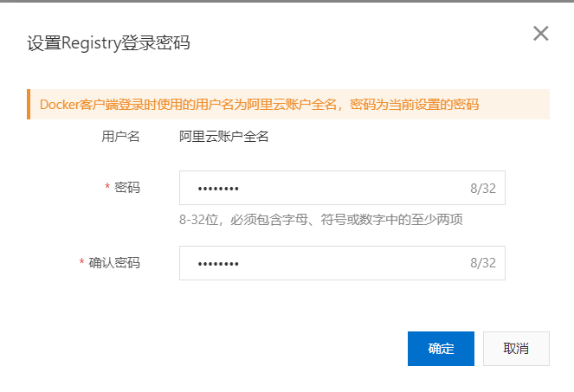Click the masked dots in 密码 field
The width and height of the screenshot is (574, 392).
[217, 189]
